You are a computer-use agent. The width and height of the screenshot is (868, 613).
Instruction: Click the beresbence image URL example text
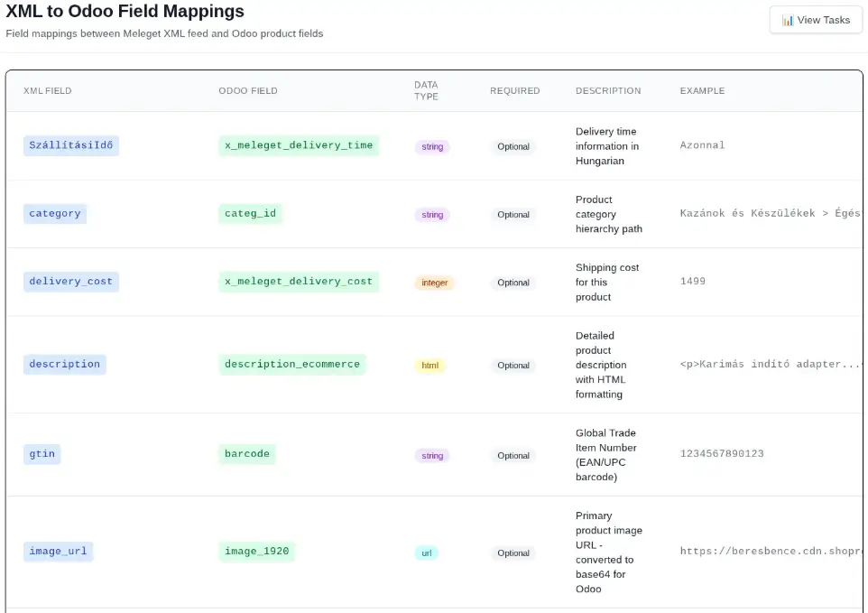coord(771,551)
